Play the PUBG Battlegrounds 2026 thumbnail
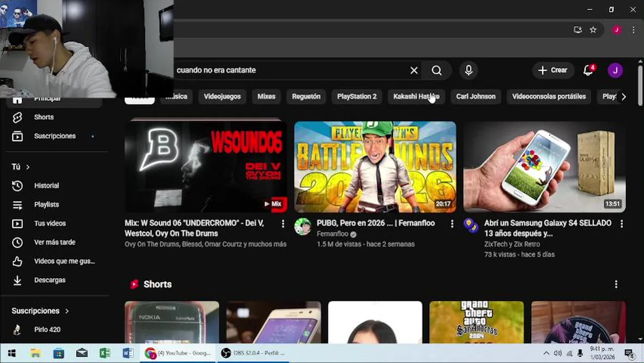This screenshot has height=363, width=644. pos(375,167)
